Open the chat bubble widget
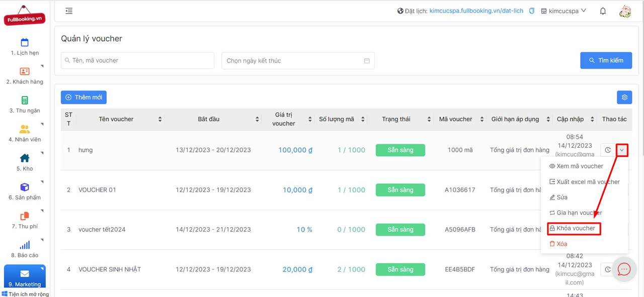Screen dimensions: 644x297 coord(624,269)
